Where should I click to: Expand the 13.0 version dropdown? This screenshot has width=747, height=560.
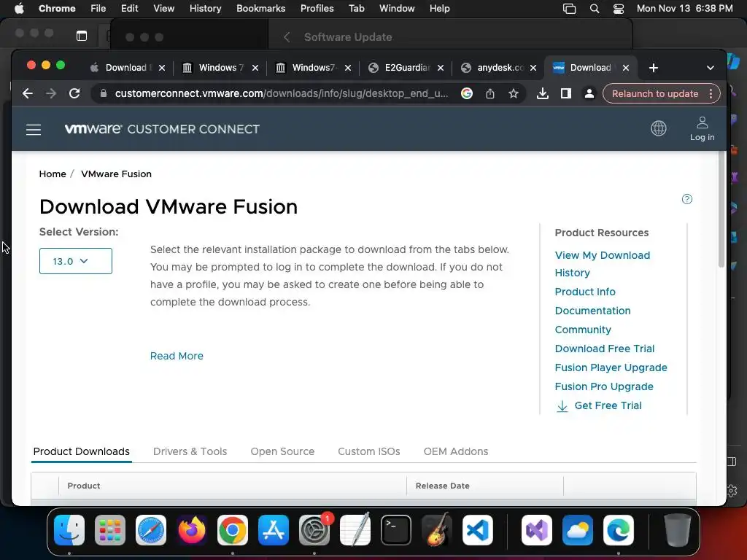coord(76,261)
